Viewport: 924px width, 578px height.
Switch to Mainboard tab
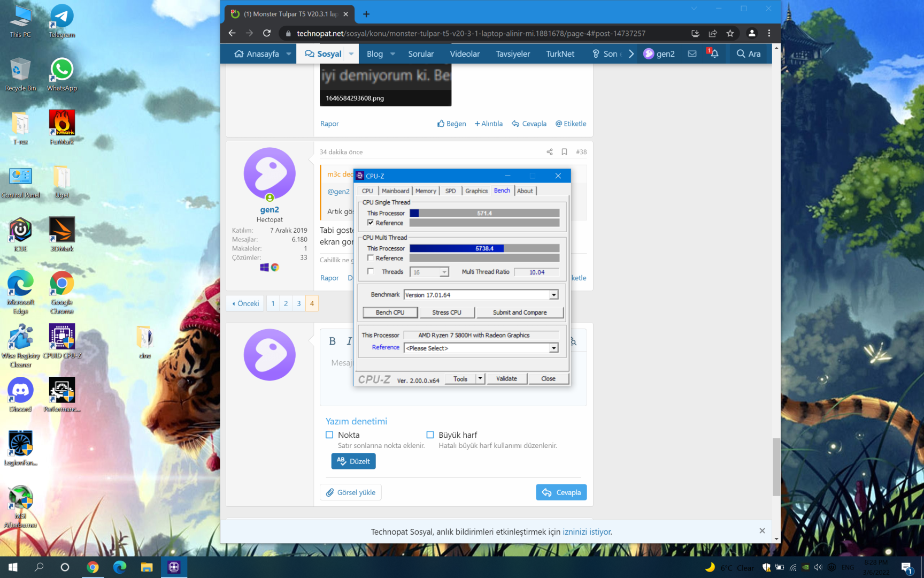[x=395, y=191]
